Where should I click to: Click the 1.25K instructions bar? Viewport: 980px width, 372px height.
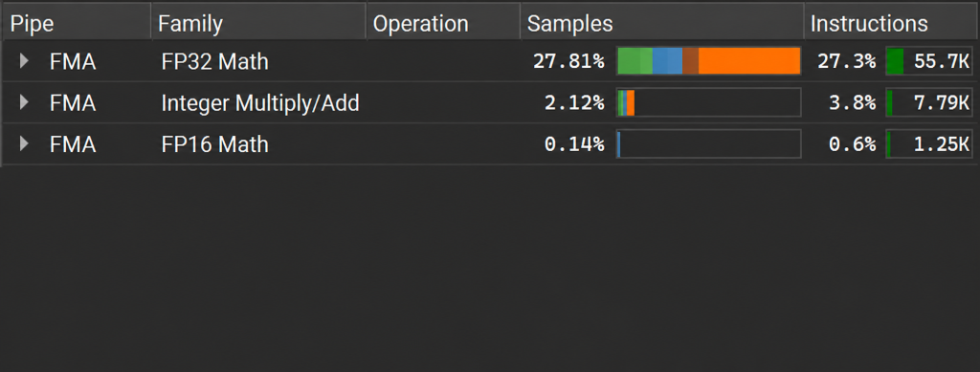[929, 144]
